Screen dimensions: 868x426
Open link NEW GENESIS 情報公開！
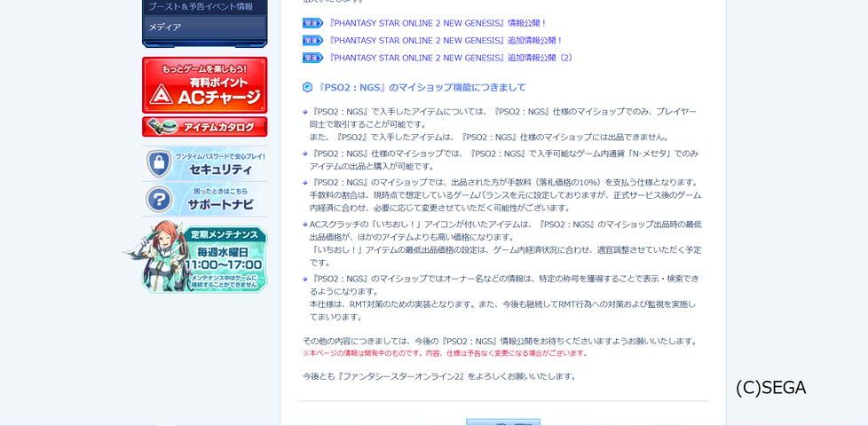(x=438, y=23)
